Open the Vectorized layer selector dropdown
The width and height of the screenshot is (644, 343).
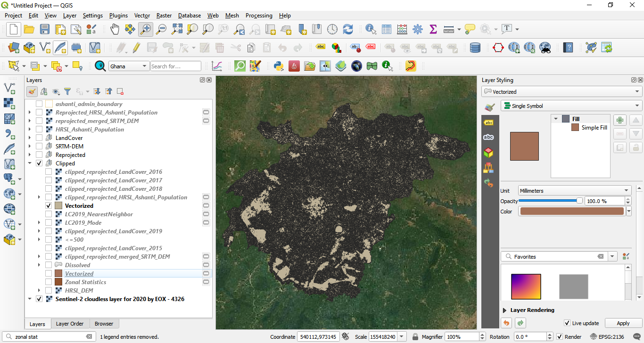coord(561,92)
